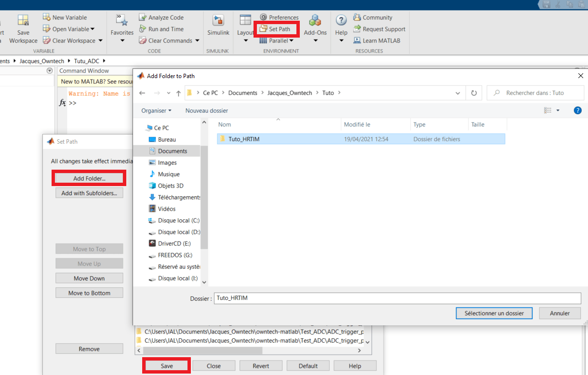Viewport: 588px width, 375px height.
Task: Save the MATLAB path changes
Action: click(167, 366)
